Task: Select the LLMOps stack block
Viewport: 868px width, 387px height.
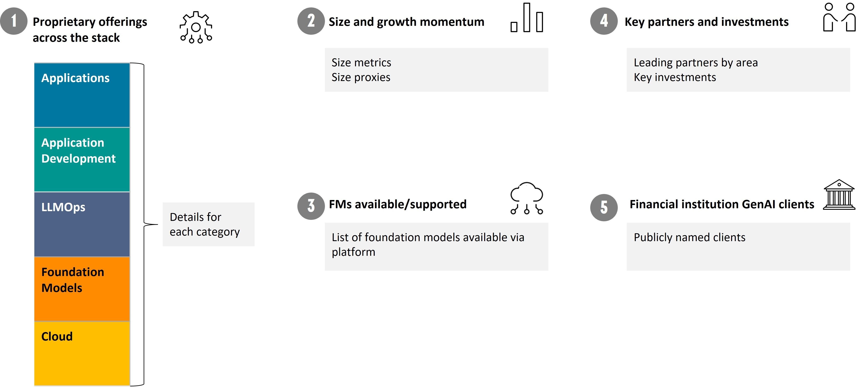Action: (82, 224)
